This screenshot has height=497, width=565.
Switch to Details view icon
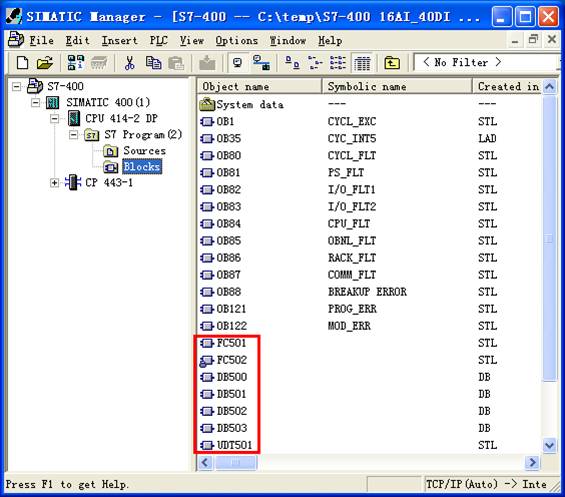(x=362, y=63)
